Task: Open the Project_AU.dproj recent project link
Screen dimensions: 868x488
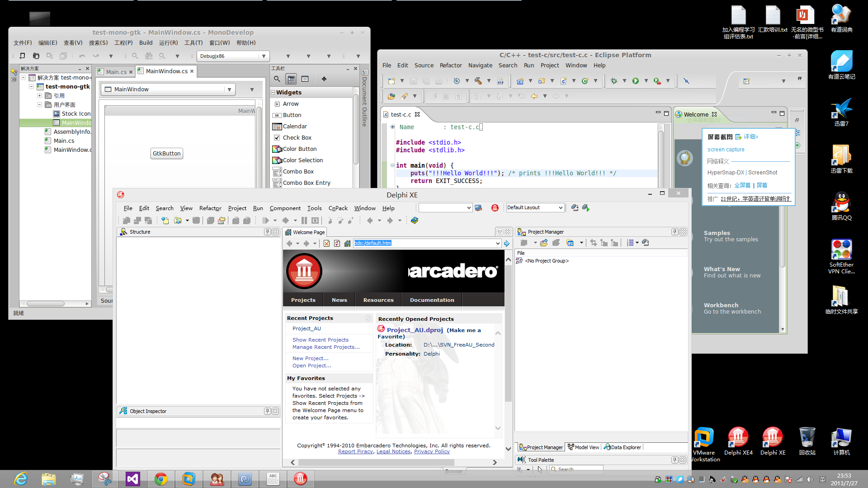Action: [415, 330]
